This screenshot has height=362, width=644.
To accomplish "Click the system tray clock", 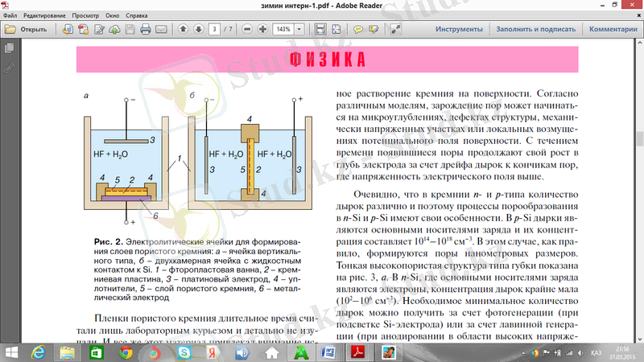I will point(622,353).
